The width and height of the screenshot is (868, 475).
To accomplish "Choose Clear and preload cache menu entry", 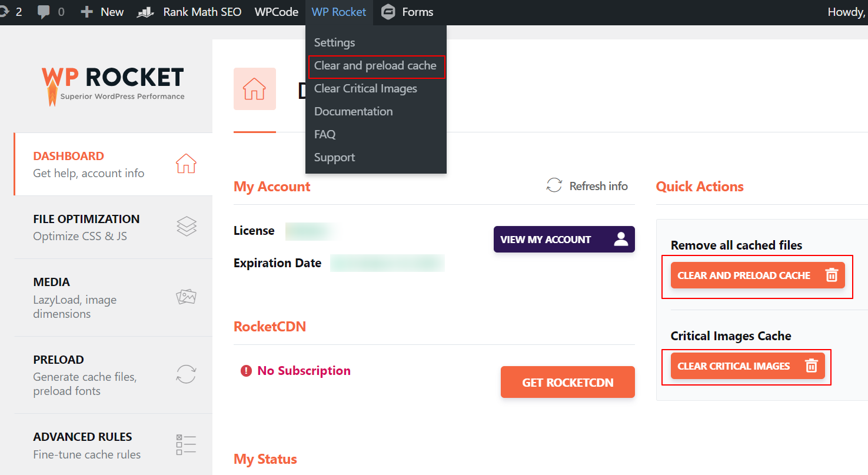I will coord(375,65).
